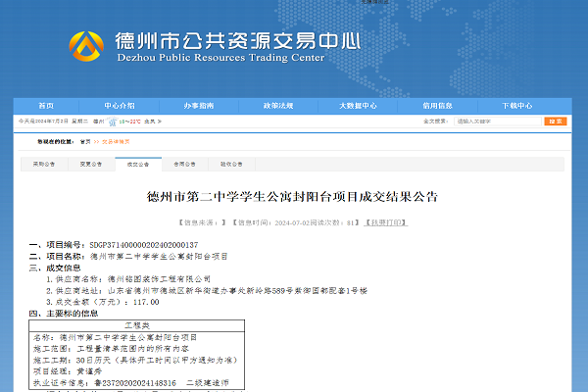The image size is (588, 392).
Task: Switch to the 合同公告 tab
Action: [x=184, y=165]
